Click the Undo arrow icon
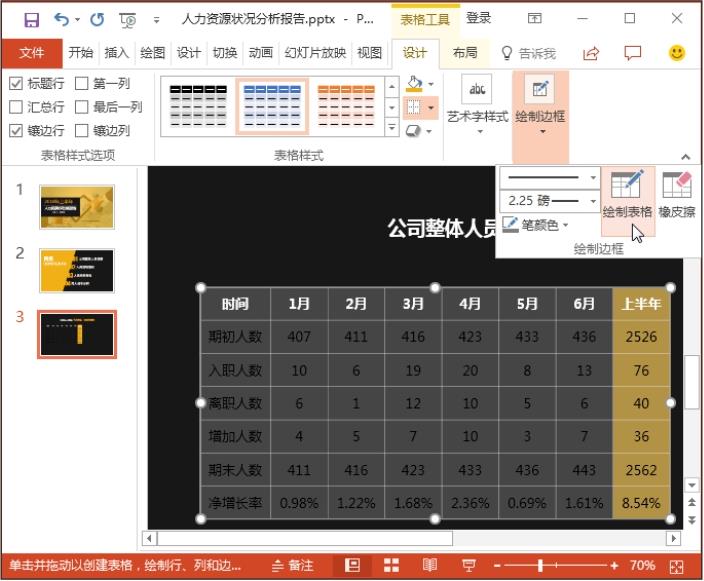Image resolution: width=704 pixels, height=581 pixels. coord(62,19)
